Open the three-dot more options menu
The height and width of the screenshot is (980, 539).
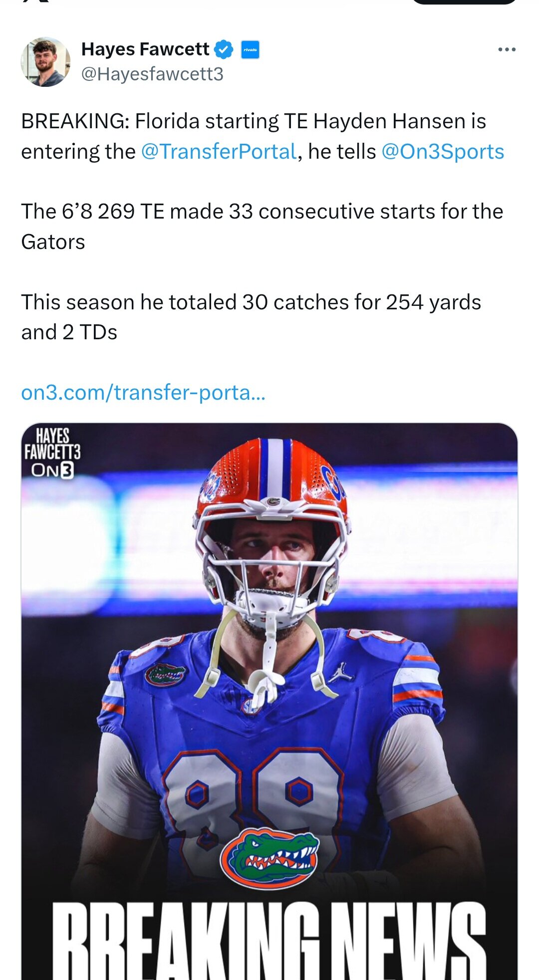(507, 49)
